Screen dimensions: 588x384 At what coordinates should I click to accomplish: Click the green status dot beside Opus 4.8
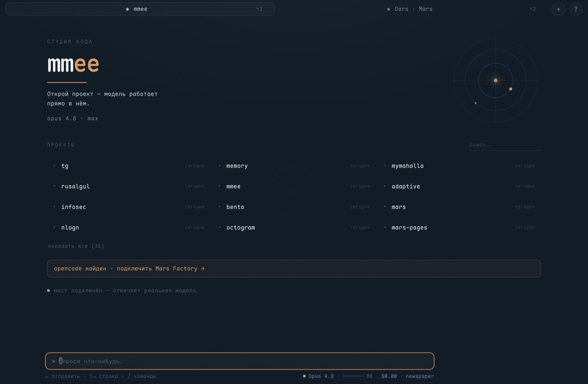(304, 376)
